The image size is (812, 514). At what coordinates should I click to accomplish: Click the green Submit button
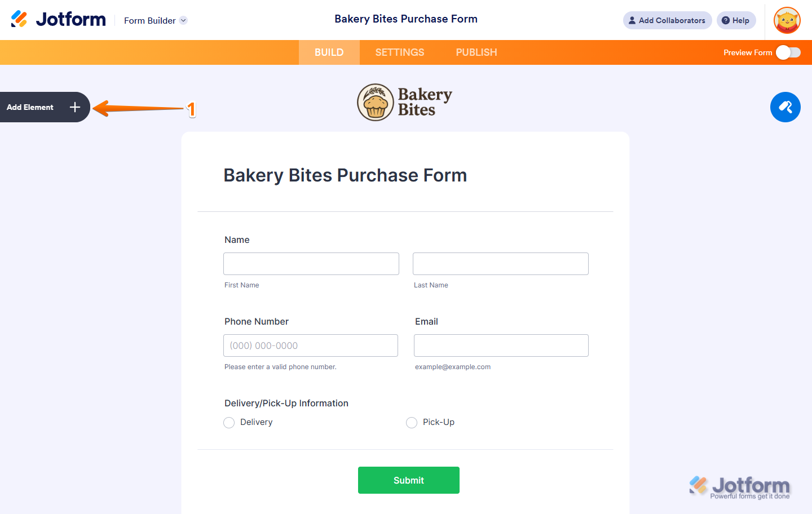click(408, 480)
